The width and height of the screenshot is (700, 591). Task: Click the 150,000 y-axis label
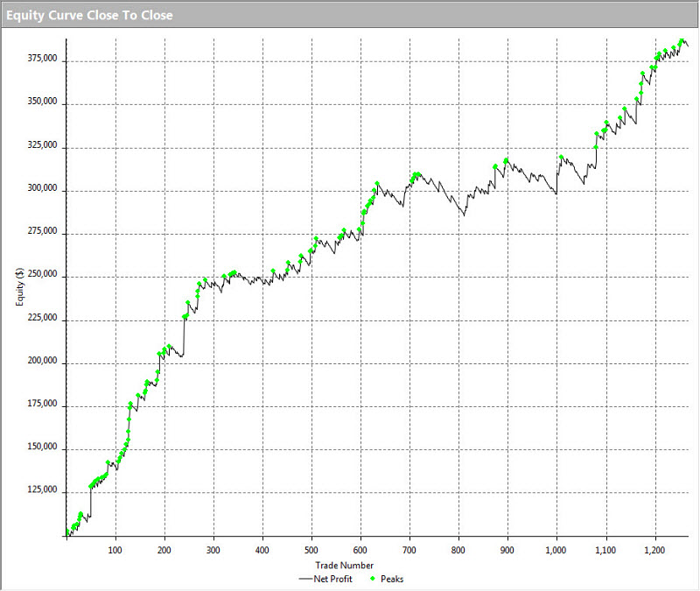pos(42,447)
